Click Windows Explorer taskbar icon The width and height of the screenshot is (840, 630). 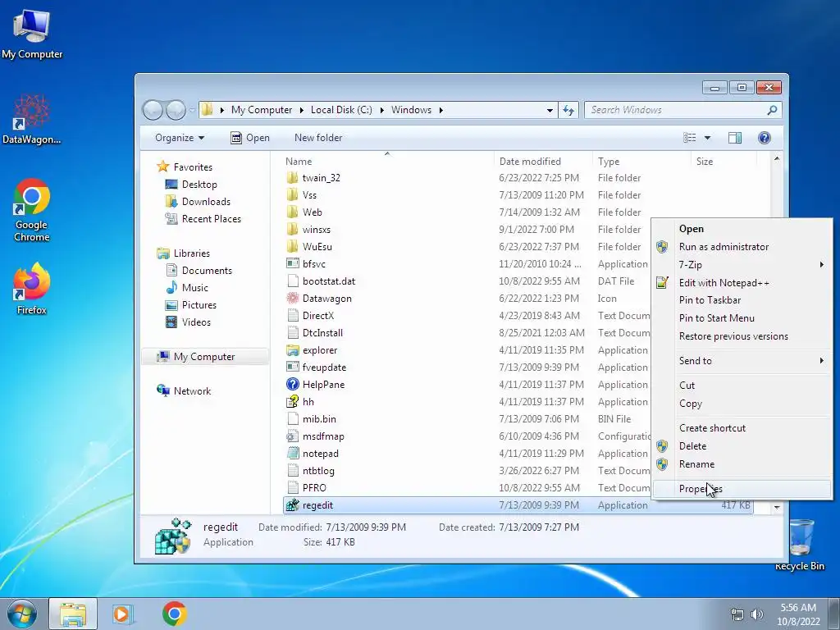coord(73,614)
